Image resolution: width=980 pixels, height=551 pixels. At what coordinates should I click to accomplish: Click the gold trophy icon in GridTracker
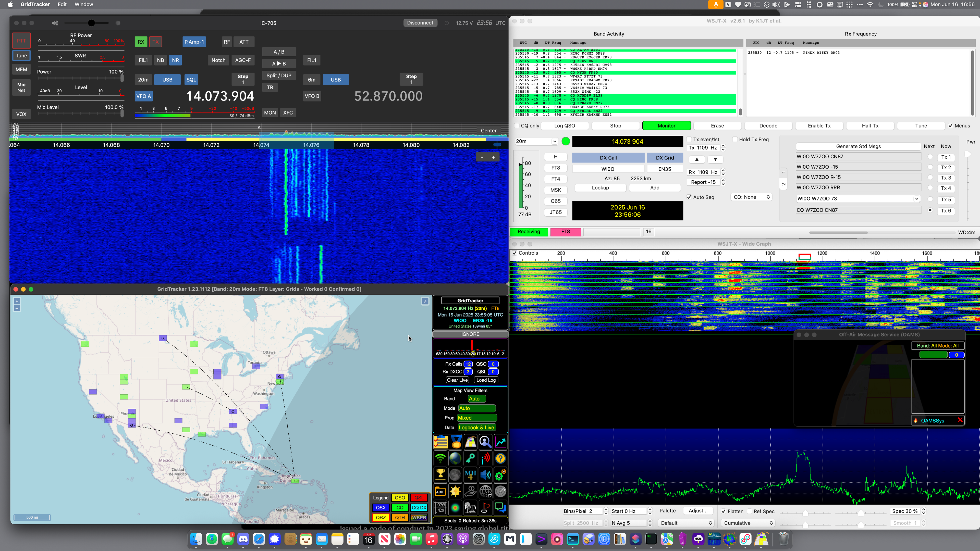[440, 474]
